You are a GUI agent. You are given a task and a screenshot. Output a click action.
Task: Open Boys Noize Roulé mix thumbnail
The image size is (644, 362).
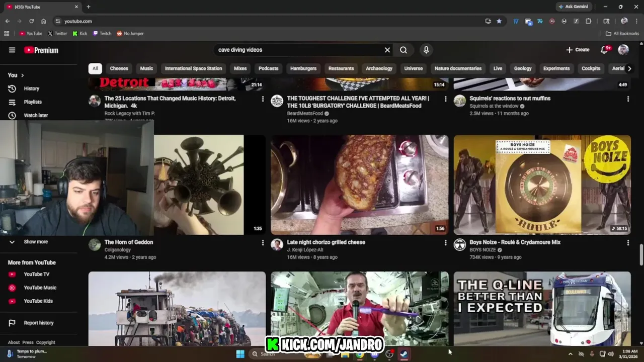(542, 185)
